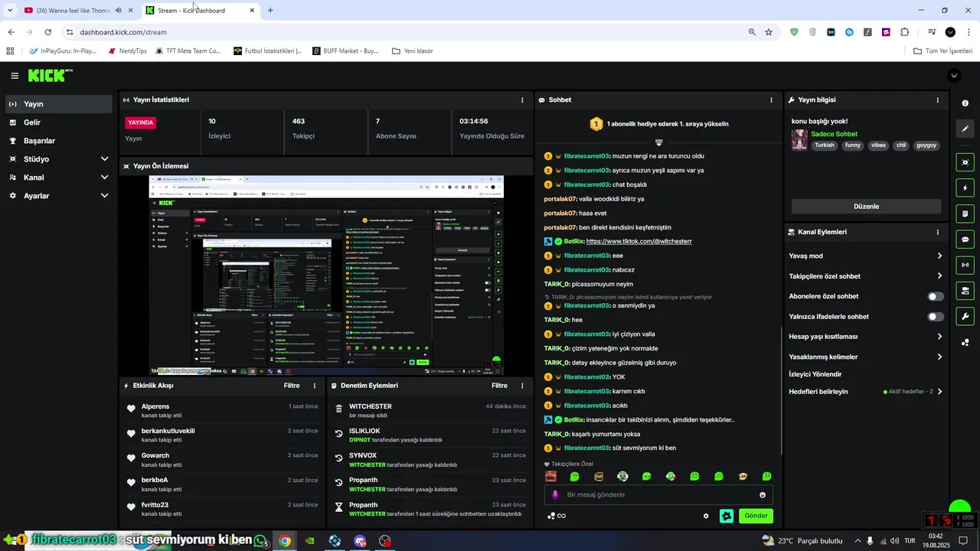Click İzleyici Yönlendir in Kanal Eylemleri

815,374
